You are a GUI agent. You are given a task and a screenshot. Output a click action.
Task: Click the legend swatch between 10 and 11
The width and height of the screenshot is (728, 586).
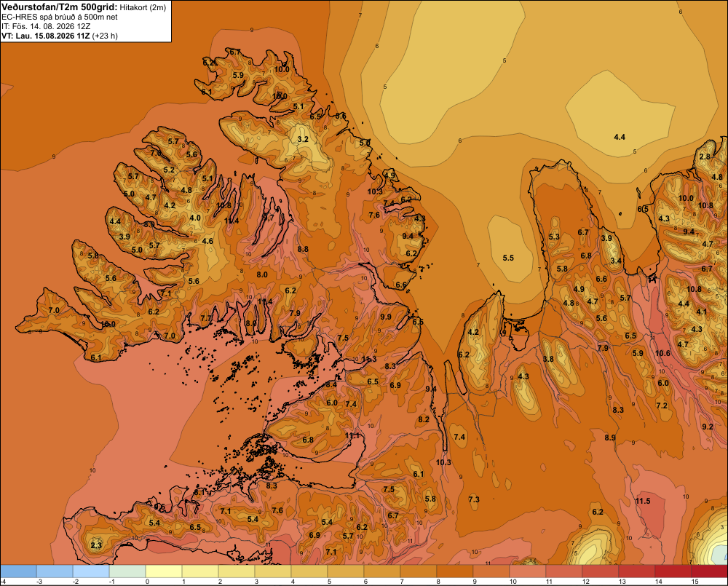tap(527, 571)
